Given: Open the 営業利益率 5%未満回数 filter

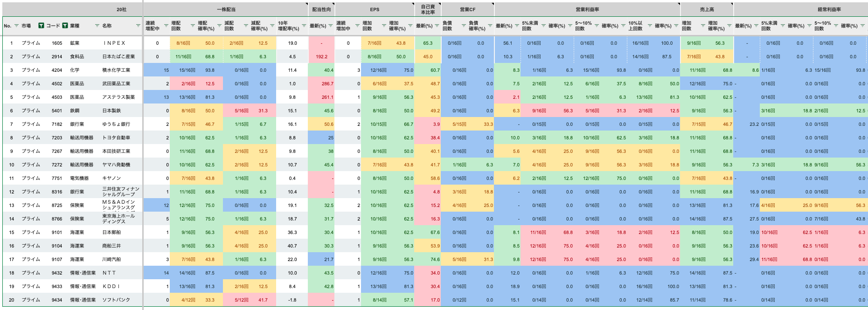Looking at the screenshot, I should [543, 26].
